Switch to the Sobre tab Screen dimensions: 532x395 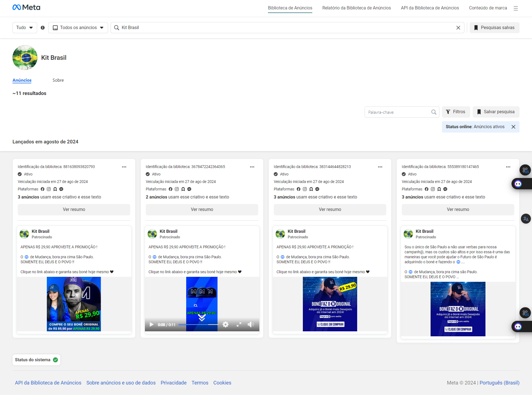point(58,80)
